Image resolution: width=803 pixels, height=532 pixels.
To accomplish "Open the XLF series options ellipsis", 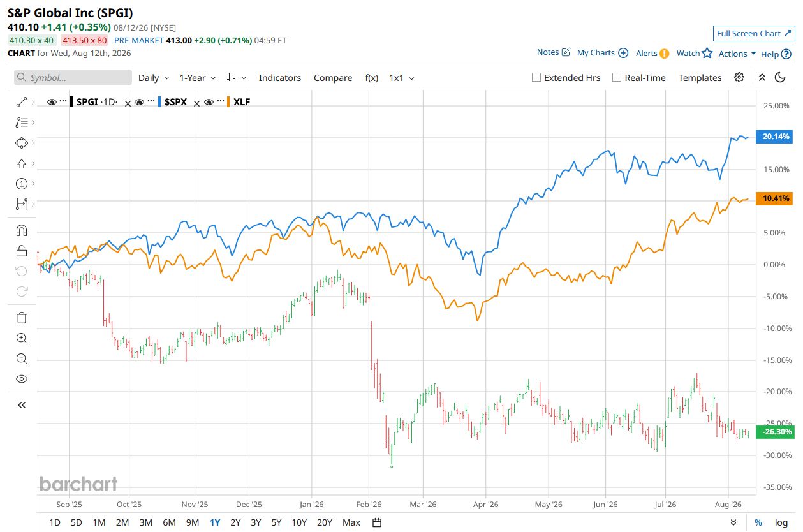I will coord(219,101).
